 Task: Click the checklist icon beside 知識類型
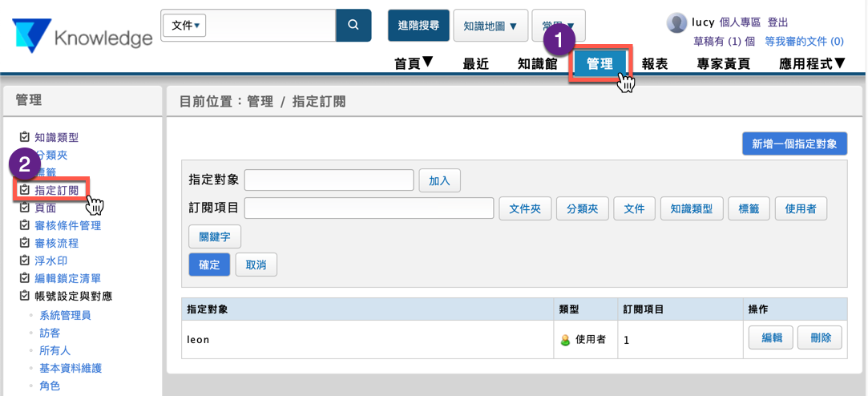25,138
